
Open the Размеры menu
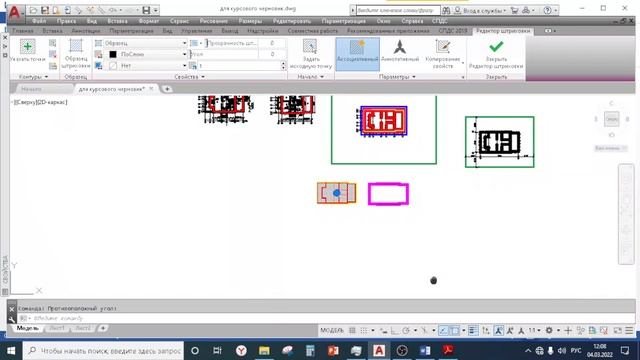coord(250,21)
